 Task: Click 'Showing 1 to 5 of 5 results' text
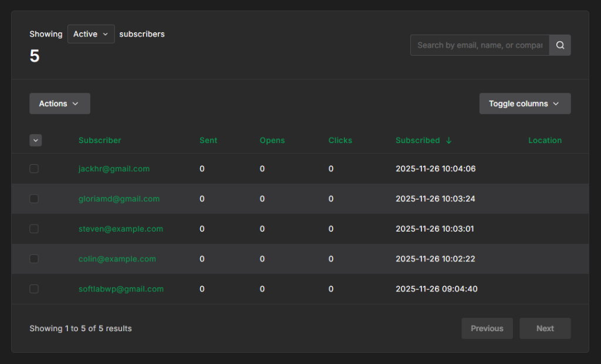point(80,328)
